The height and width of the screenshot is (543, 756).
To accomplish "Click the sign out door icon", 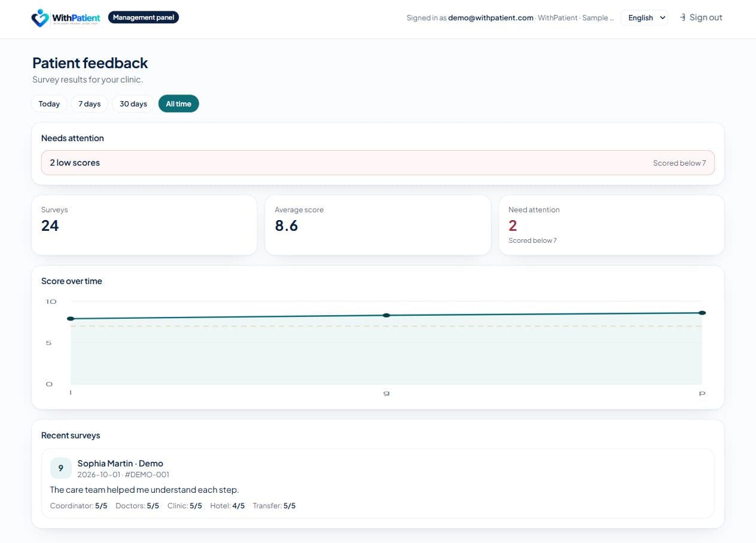I will tap(682, 17).
